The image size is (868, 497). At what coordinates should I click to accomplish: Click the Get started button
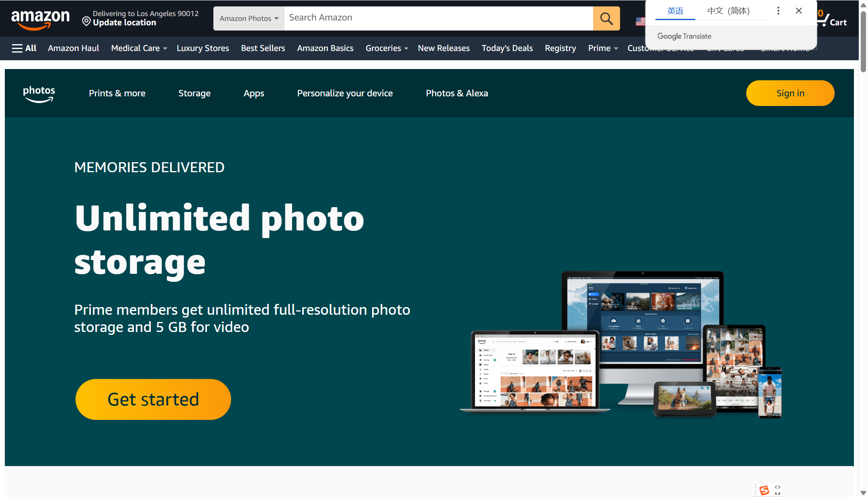[153, 399]
